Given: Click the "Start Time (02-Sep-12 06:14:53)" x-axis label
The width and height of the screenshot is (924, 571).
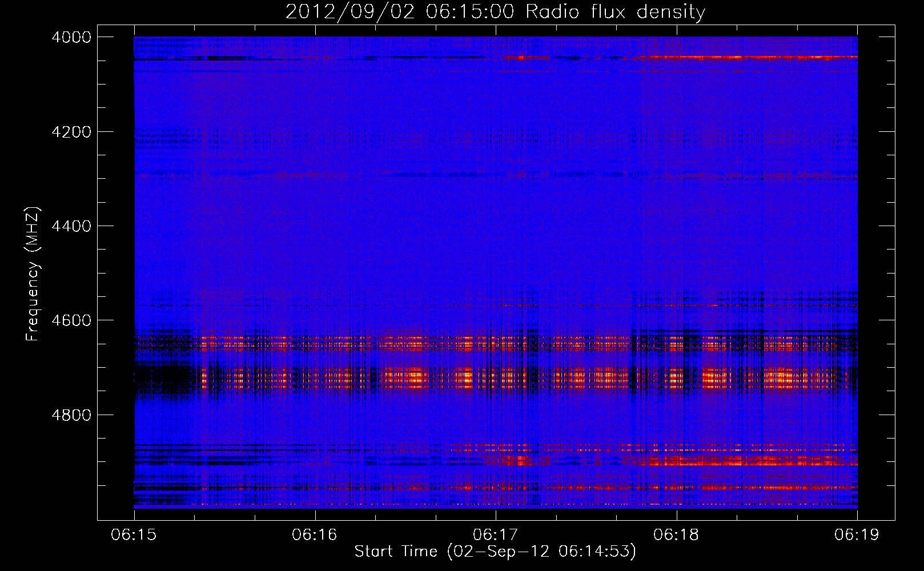Looking at the screenshot, I should coord(495,552).
